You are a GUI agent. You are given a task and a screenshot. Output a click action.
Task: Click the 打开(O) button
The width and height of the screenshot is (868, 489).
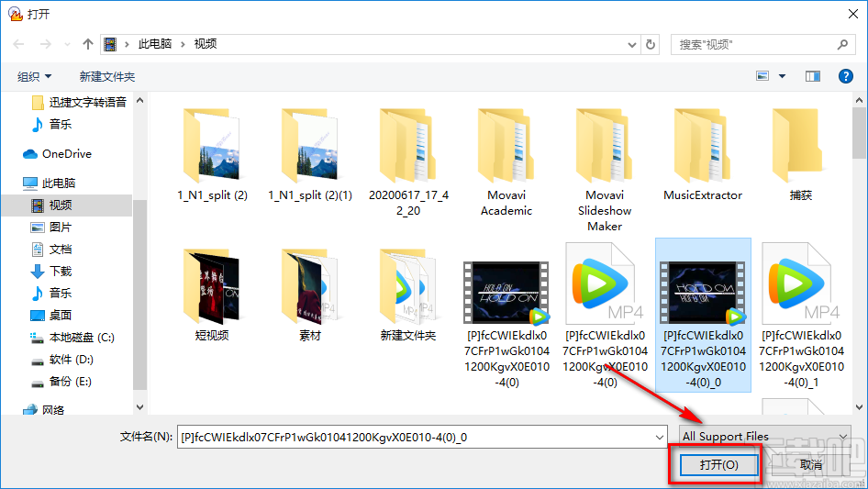pos(718,464)
